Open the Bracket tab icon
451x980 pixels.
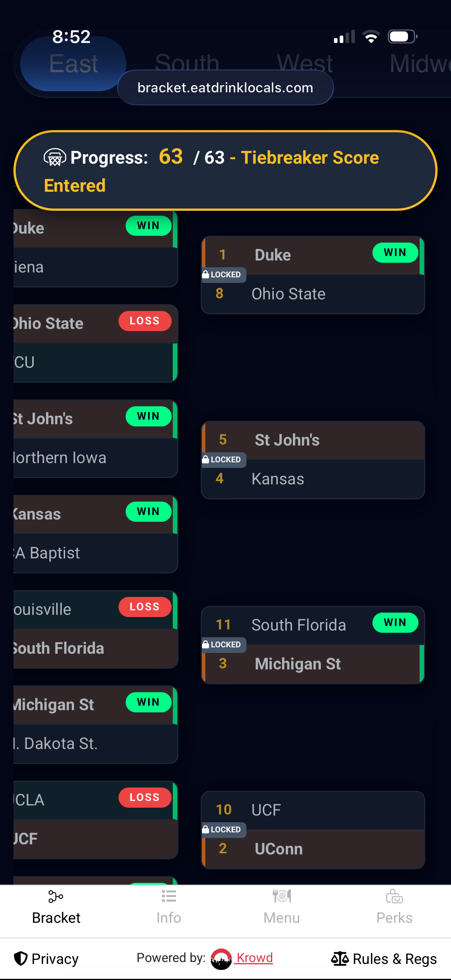coord(56,896)
